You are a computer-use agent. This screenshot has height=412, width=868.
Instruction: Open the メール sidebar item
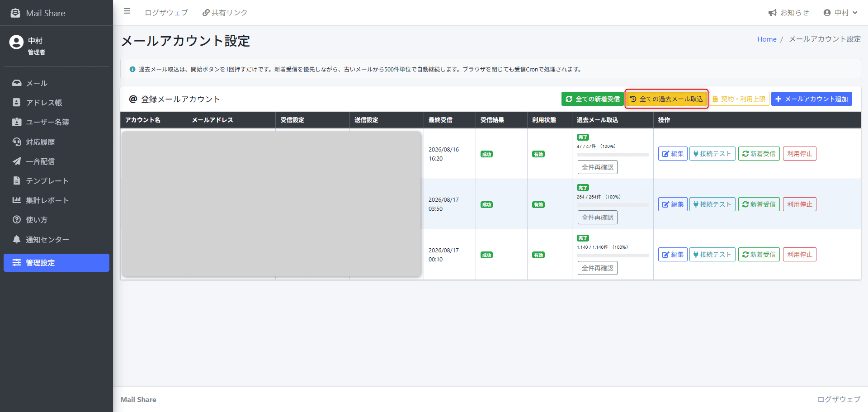pyautogui.click(x=57, y=83)
